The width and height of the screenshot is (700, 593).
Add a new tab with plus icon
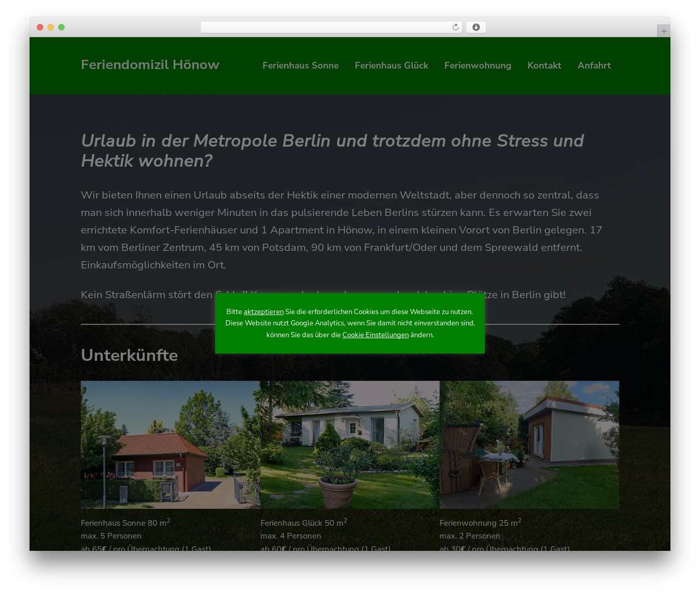(663, 31)
